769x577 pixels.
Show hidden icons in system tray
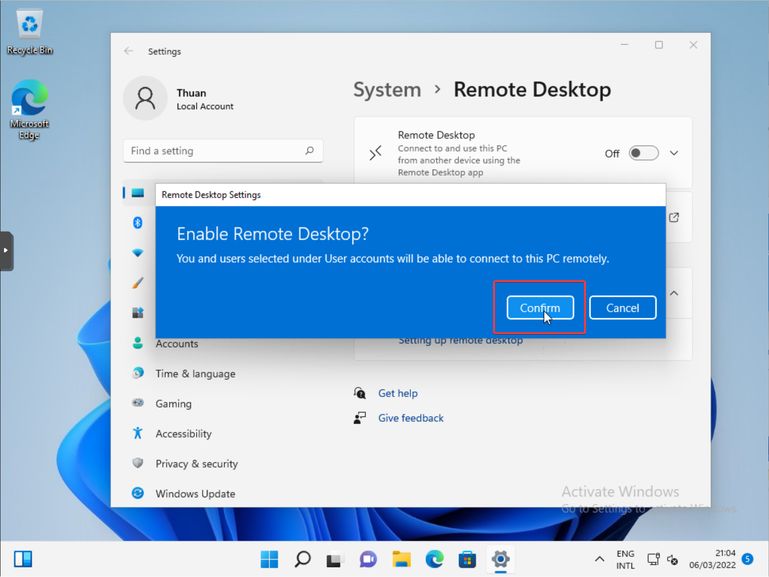click(x=599, y=558)
